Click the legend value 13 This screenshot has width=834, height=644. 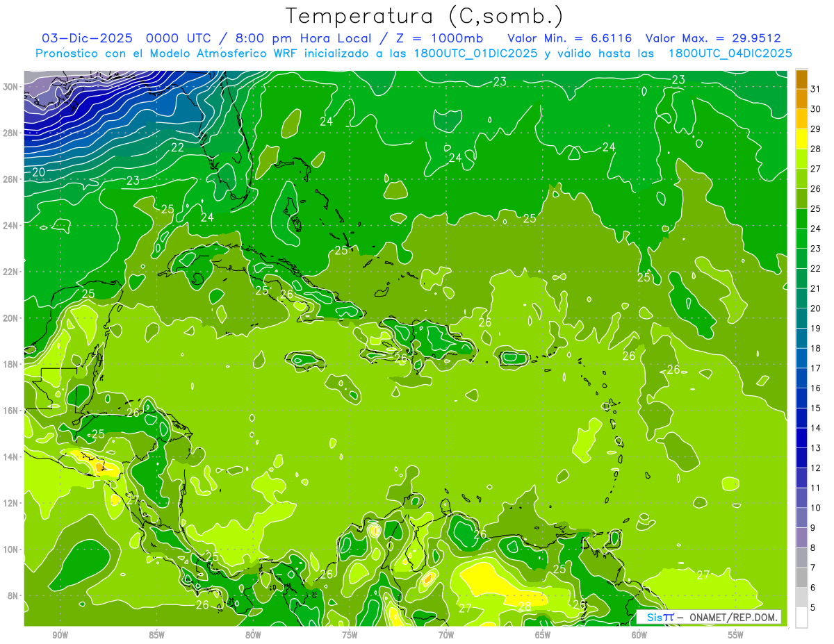[816, 448]
